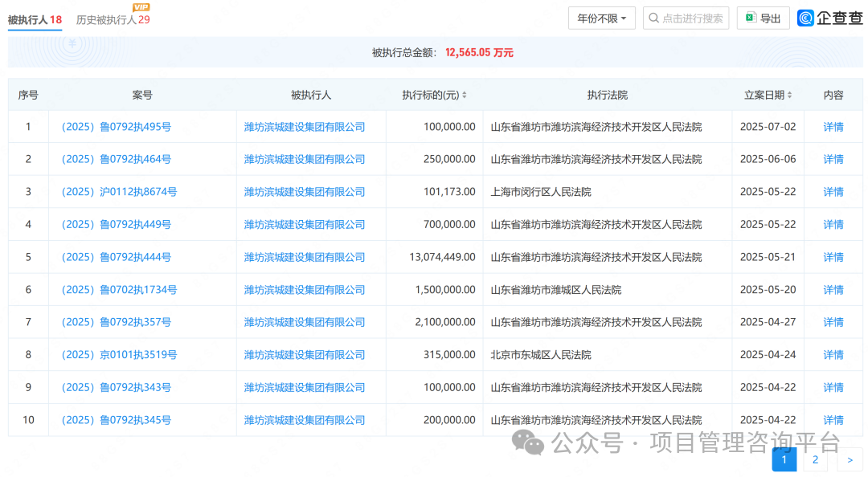This screenshot has height=477, width=868.
Task: Click the 公众号 chat icon watermark
Action: click(529, 440)
